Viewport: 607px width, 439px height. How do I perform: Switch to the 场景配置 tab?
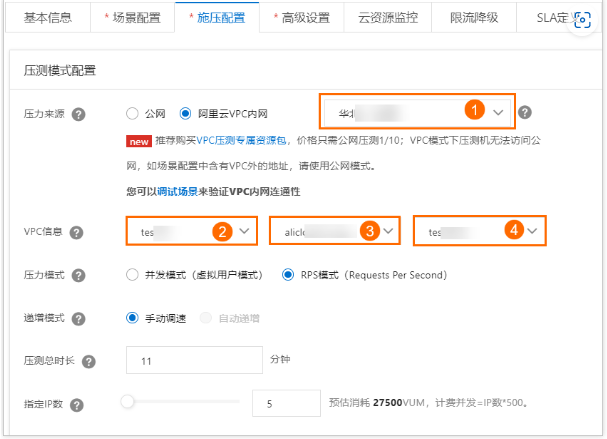click(132, 17)
